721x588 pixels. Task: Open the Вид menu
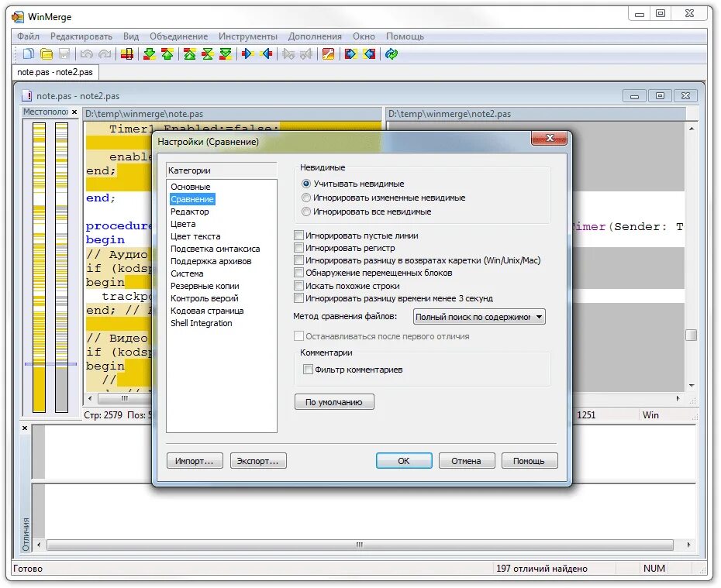131,36
